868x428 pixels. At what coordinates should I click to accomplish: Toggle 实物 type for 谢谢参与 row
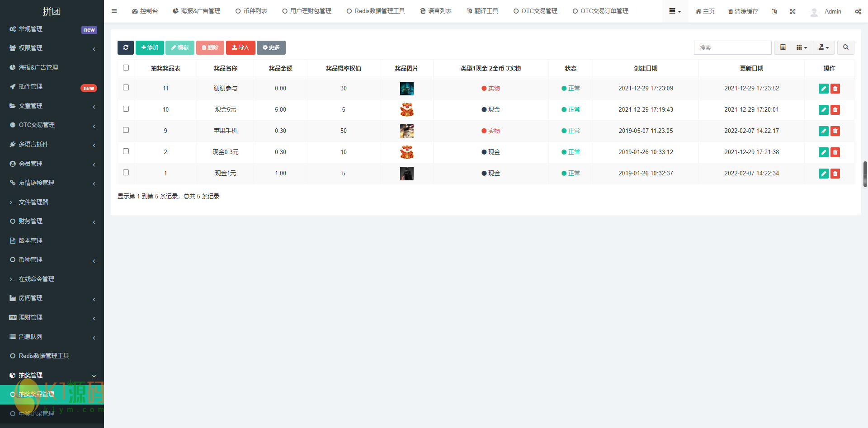coord(491,89)
